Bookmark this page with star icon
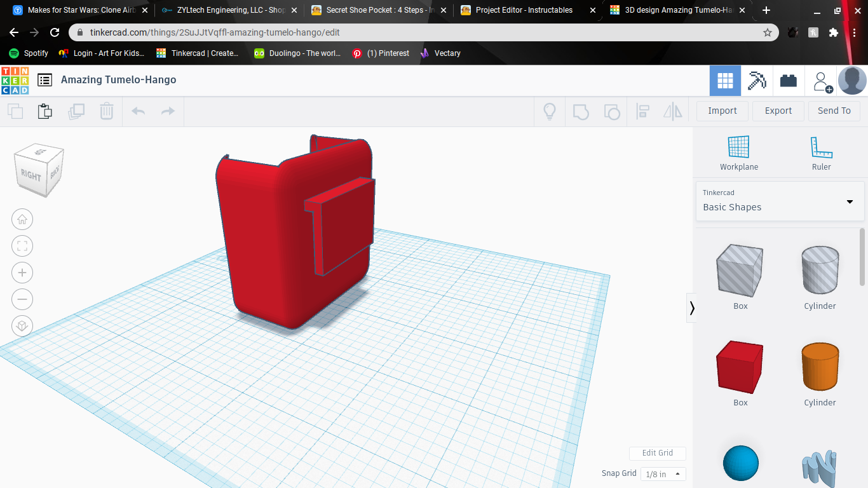The width and height of the screenshot is (868, 488). click(x=767, y=32)
